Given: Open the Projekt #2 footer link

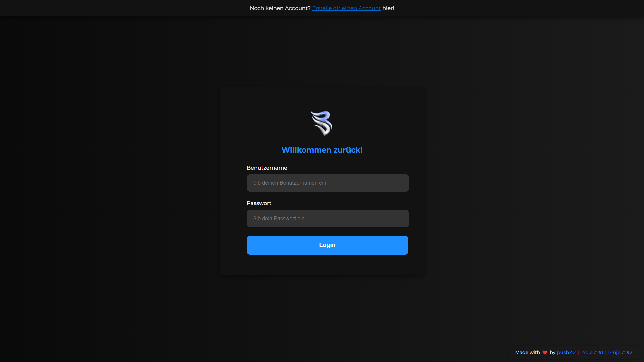Looking at the screenshot, I should pos(620,352).
